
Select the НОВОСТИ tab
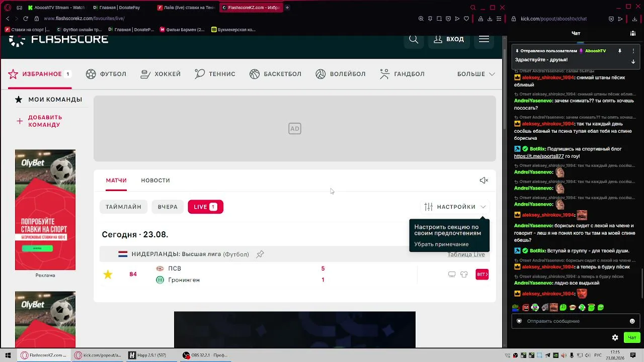point(155,180)
